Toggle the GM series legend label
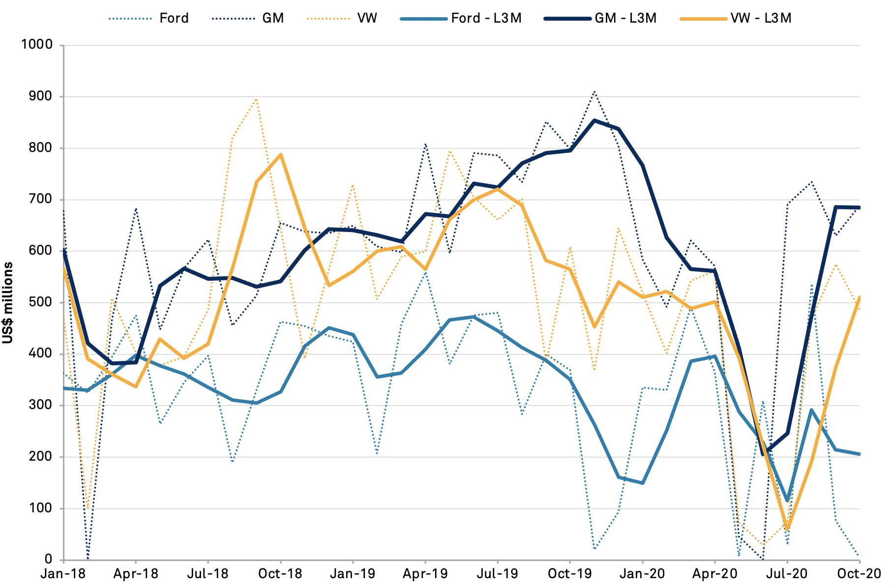Screen dimensions: 891x588 [273, 19]
